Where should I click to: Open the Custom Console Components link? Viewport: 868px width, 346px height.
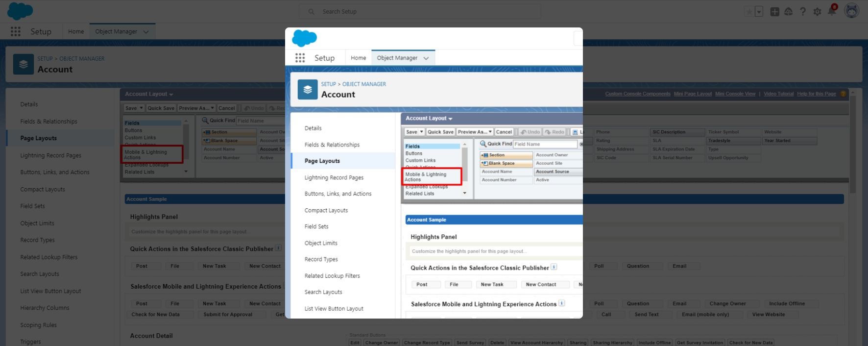coord(637,94)
